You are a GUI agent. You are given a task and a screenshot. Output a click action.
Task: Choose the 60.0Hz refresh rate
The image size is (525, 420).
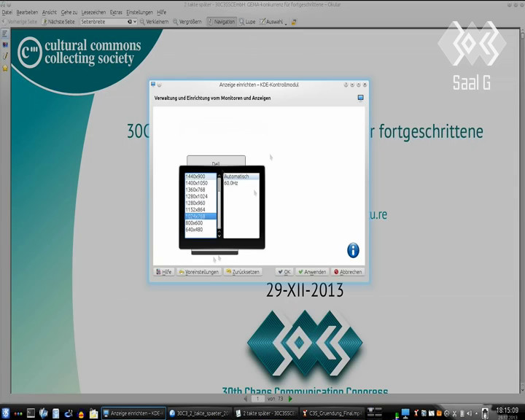pyautogui.click(x=241, y=183)
